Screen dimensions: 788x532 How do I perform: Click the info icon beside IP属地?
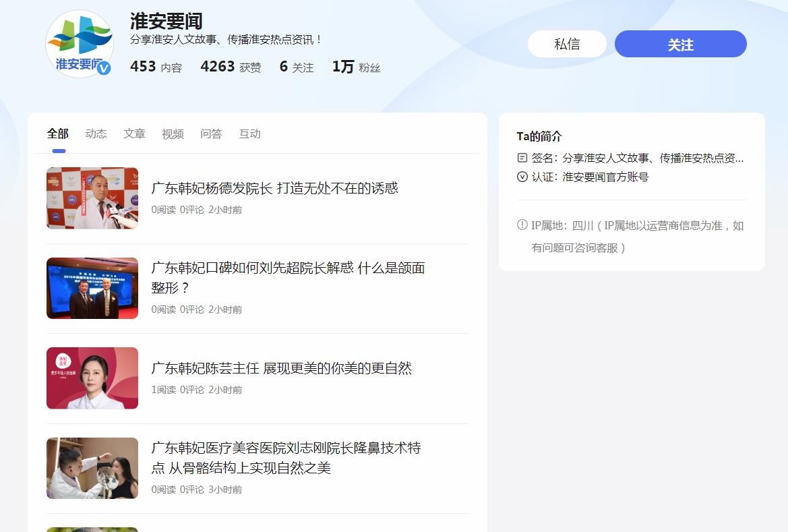(522, 225)
